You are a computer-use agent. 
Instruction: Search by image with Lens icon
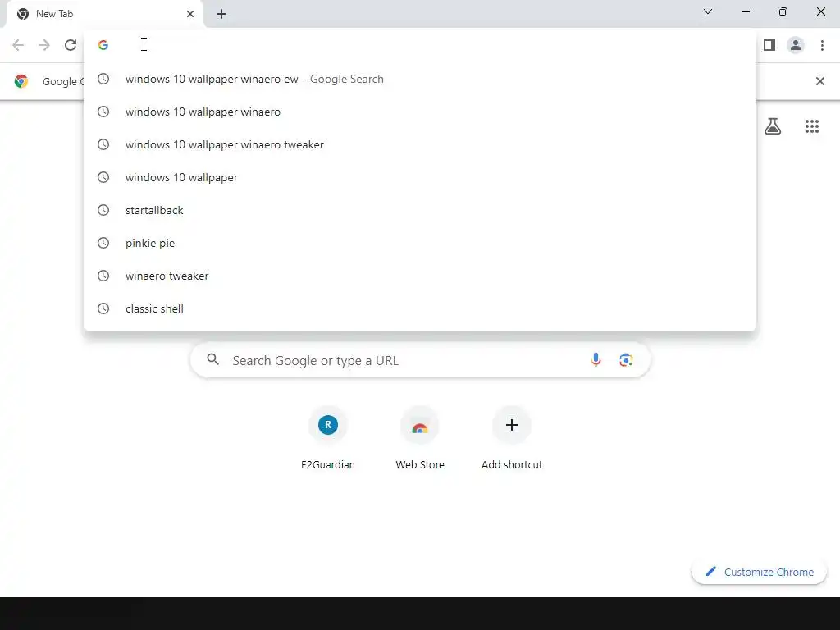(x=626, y=360)
